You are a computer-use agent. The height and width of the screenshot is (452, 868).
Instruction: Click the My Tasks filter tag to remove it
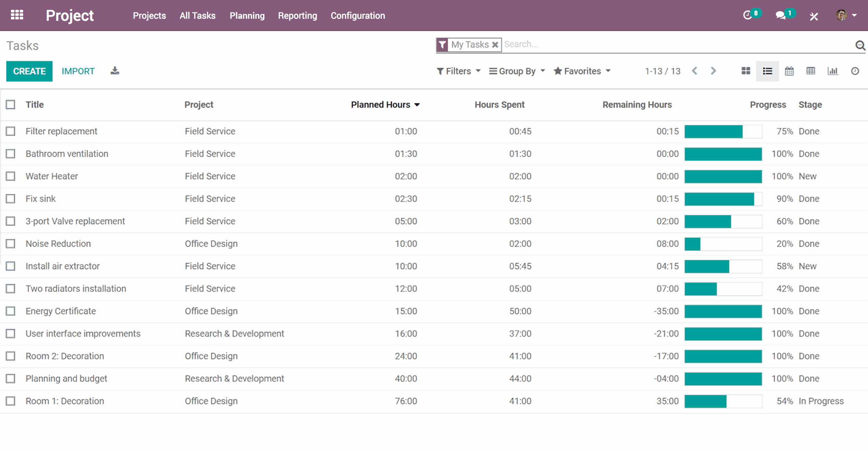point(494,44)
